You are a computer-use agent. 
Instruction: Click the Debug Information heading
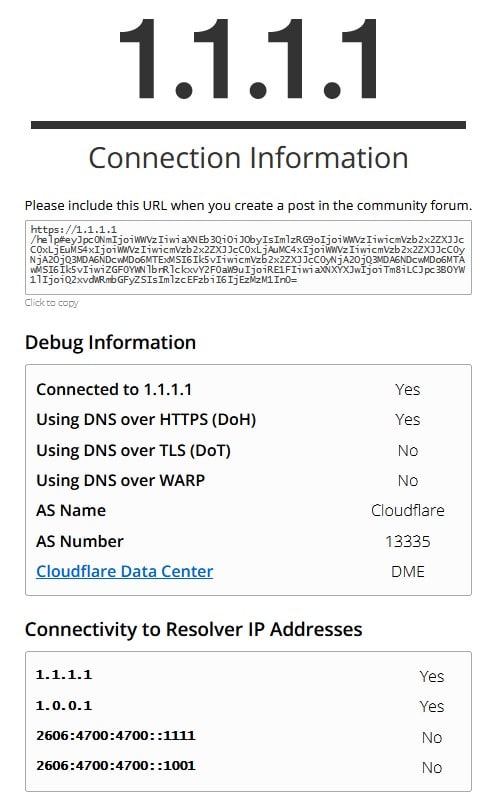click(111, 342)
